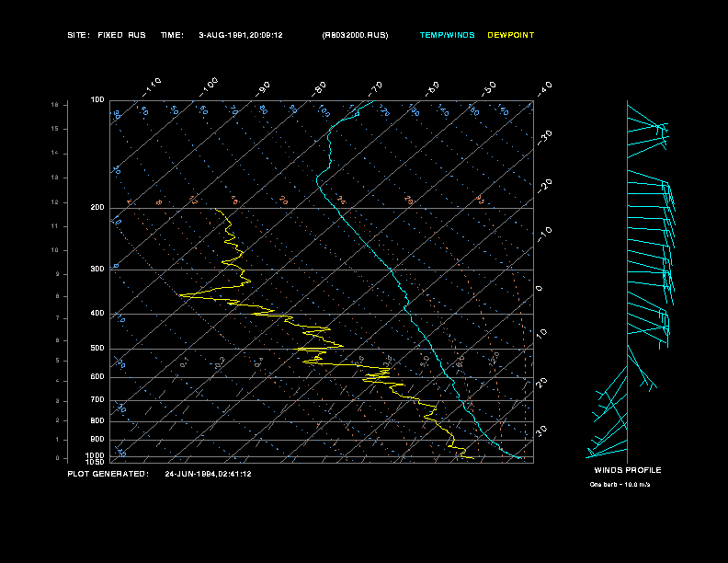Click the -110 isotherm label at top
This screenshot has width=728, height=563.
pyautogui.click(x=152, y=87)
